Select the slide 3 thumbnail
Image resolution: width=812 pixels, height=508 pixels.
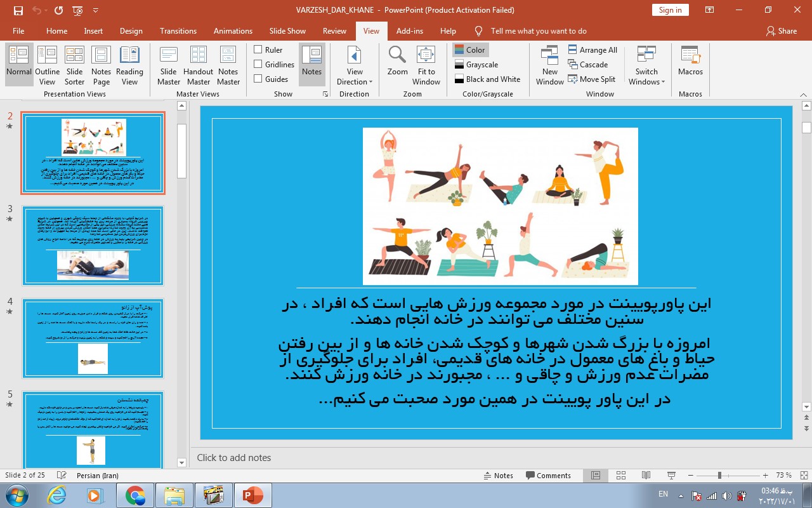click(93, 245)
